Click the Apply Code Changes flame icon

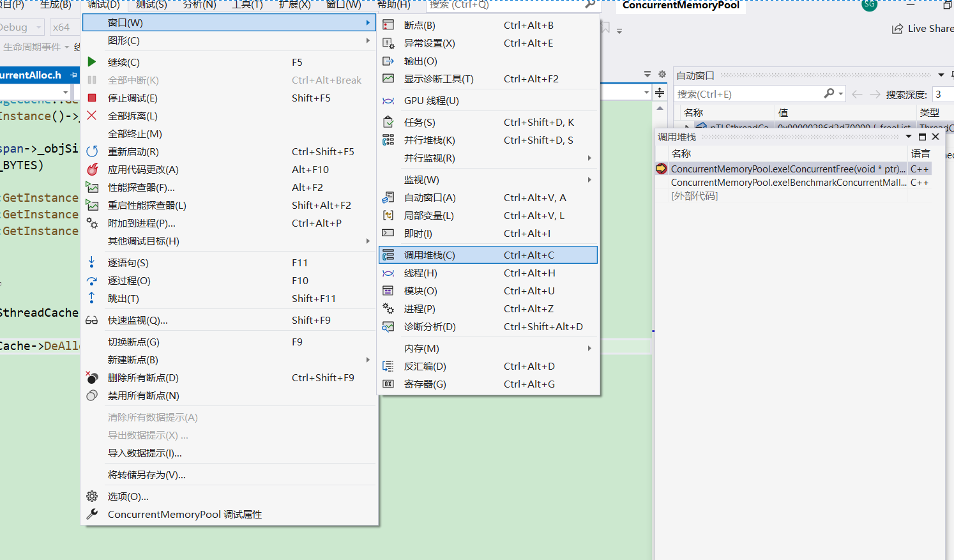[x=92, y=169]
